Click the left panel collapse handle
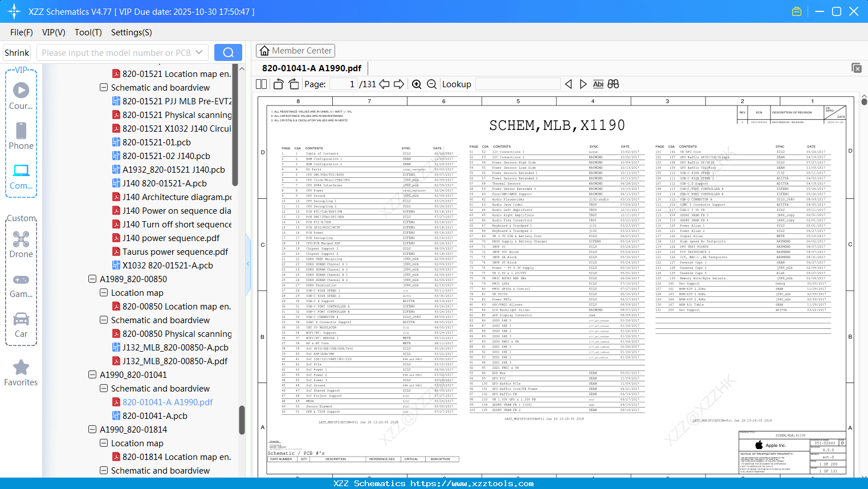This screenshot has height=489, width=868. pos(248,263)
